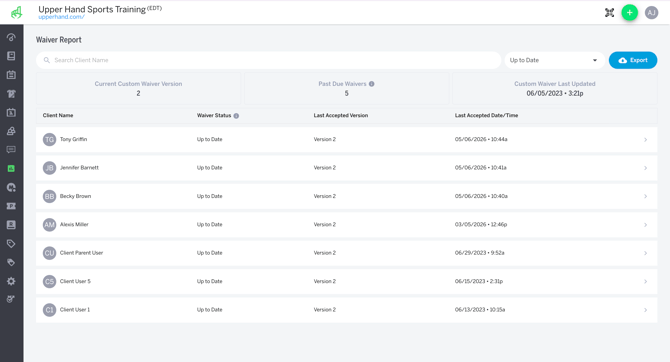Click the Client Name column header
Viewport: 670px width, 362px height.
58,115
